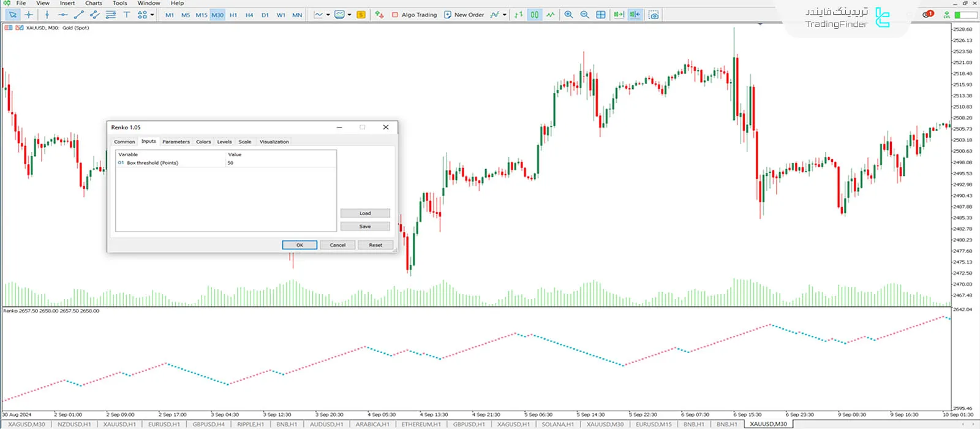This screenshot has width=980, height=429.
Task: Select the trendline drawing tool
Action: [x=78, y=15]
